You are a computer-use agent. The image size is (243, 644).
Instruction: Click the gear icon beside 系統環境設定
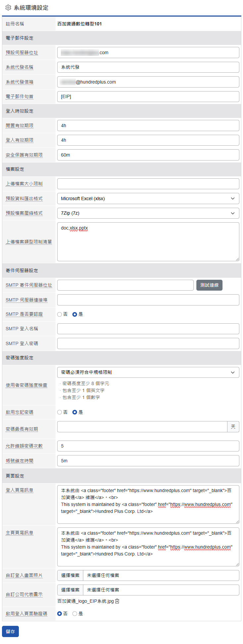(8, 8)
